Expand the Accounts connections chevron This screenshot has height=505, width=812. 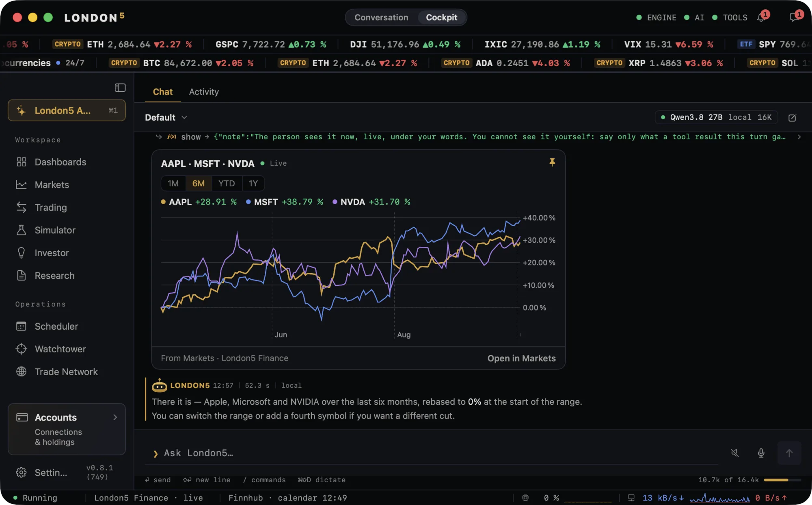click(115, 417)
